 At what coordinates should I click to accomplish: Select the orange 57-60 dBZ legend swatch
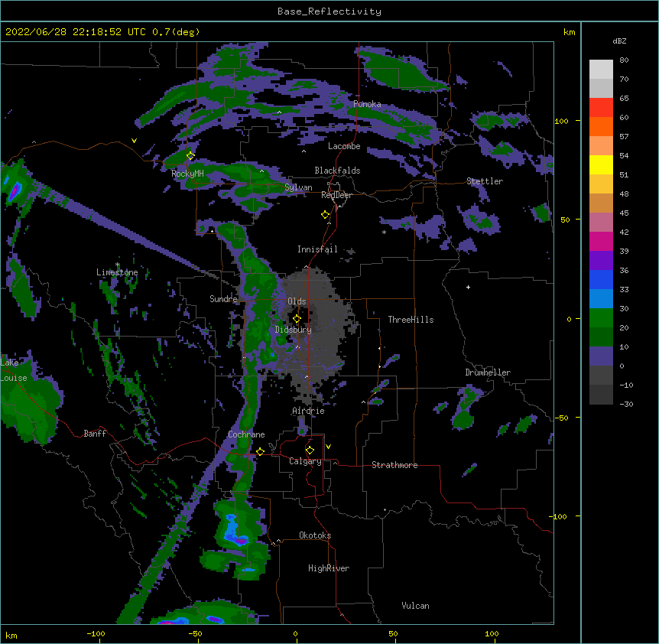tap(601, 126)
